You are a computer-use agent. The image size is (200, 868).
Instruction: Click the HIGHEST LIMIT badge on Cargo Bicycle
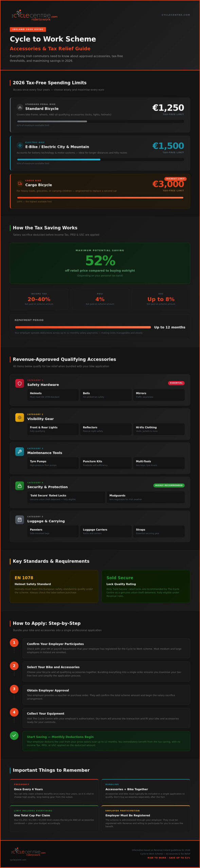(x=176, y=179)
